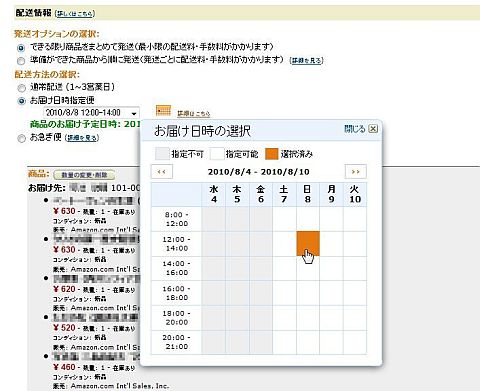This screenshot has height=391, width=480.
Task: Pick Monday 9 slot 18:00-20:00
Action: tap(331, 318)
